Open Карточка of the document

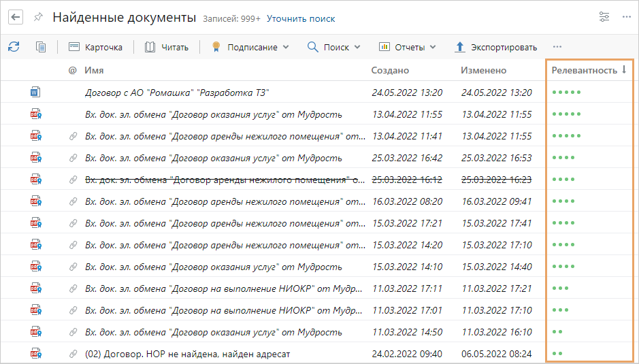[x=96, y=47]
